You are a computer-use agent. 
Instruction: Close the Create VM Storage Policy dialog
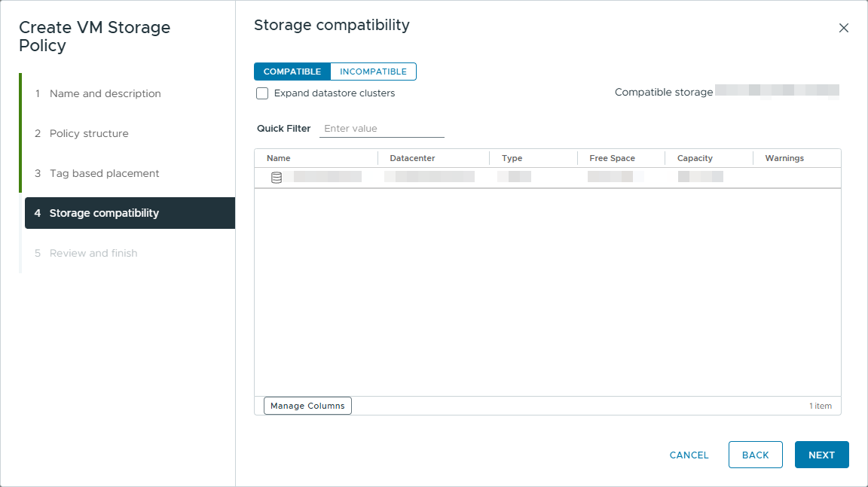tap(843, 29)
